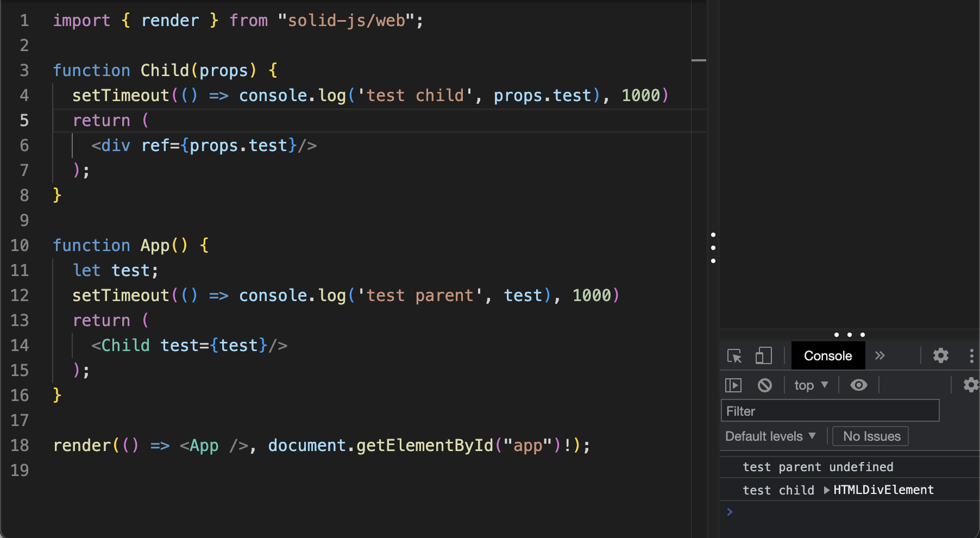Click 'test parent' string on line 12
Screen dimensions: 980x538
[420, 296]
